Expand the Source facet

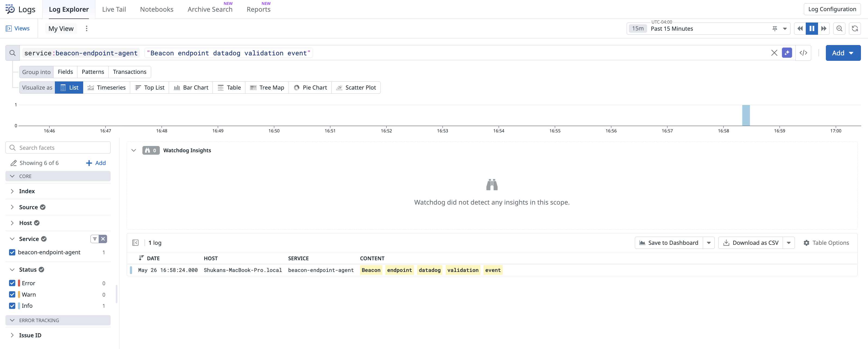click(12, 207)
